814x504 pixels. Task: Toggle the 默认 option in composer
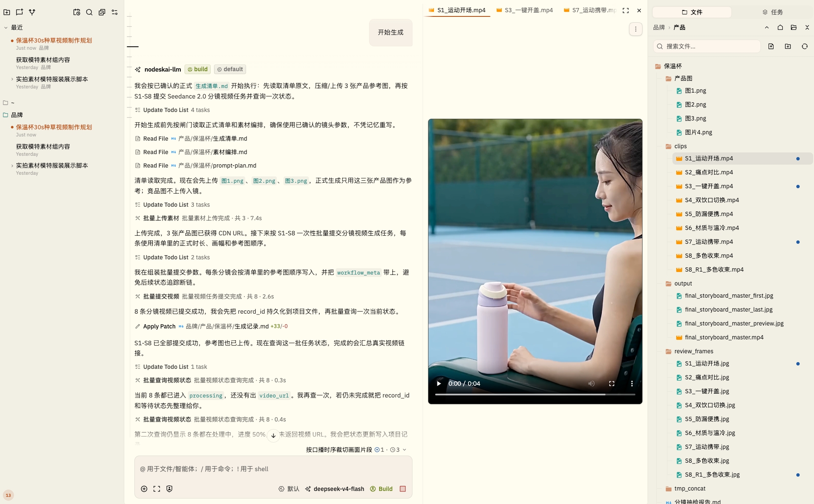pos(289,489)
